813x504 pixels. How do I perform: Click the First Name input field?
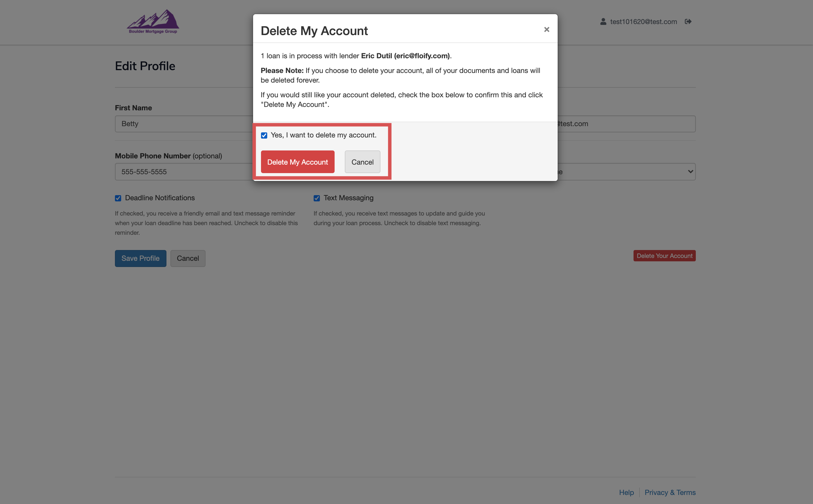pyautogui.click(x=183, y=124)
